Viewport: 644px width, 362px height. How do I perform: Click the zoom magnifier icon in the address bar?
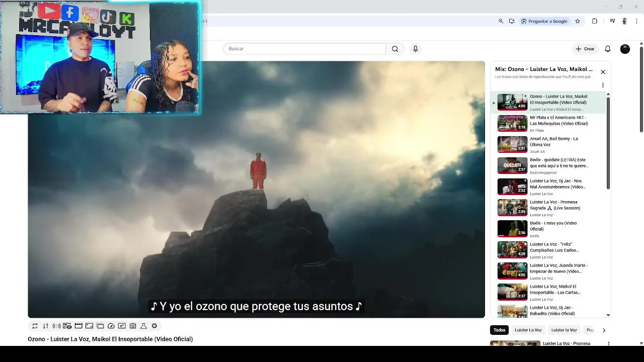tap(501, 21)
